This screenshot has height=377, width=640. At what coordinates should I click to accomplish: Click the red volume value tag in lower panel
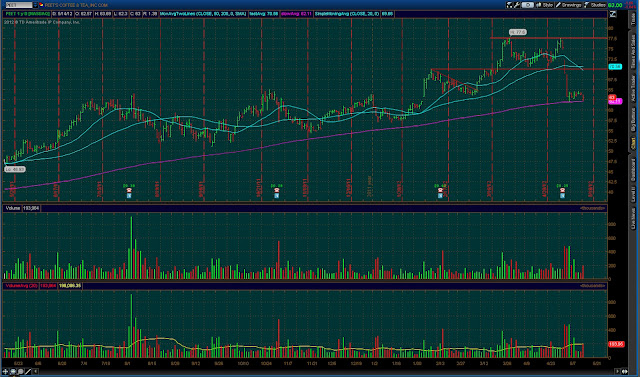(616, 344)
